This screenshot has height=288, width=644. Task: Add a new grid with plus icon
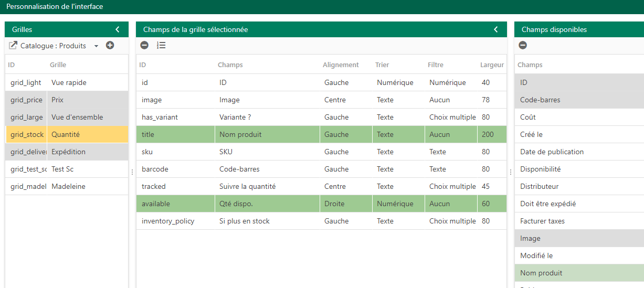tap(110, 45)
